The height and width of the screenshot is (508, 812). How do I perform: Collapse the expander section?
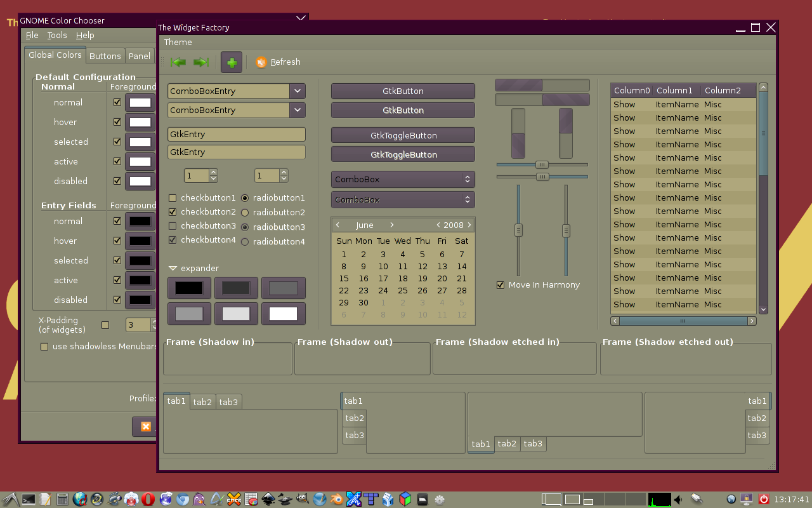tap(173, 269)
